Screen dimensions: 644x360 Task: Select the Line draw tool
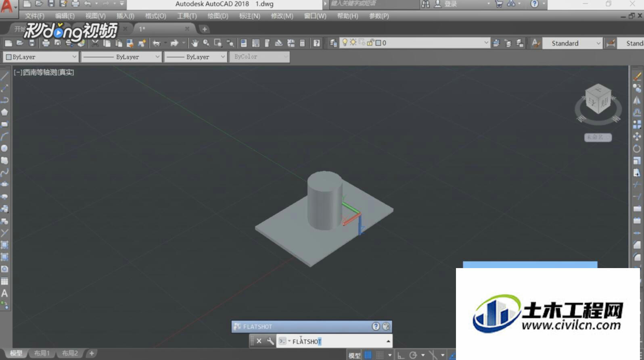click(5, 76)
